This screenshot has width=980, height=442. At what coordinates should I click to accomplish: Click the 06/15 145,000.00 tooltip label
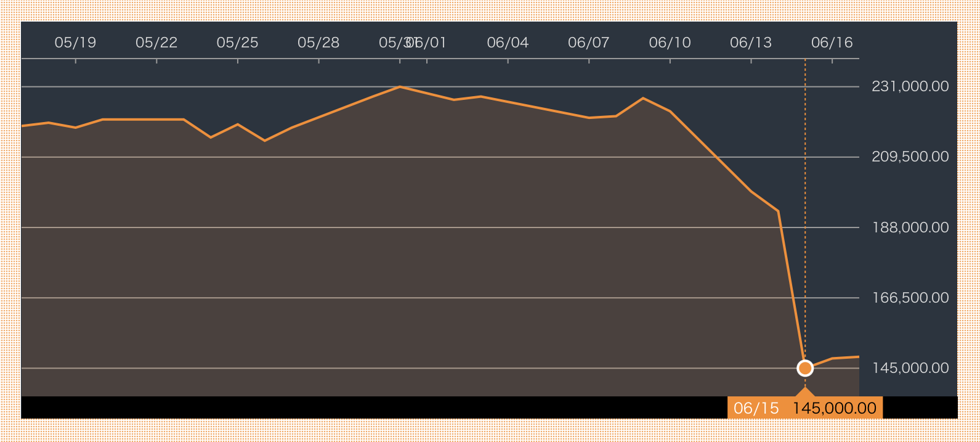point(804,408)
